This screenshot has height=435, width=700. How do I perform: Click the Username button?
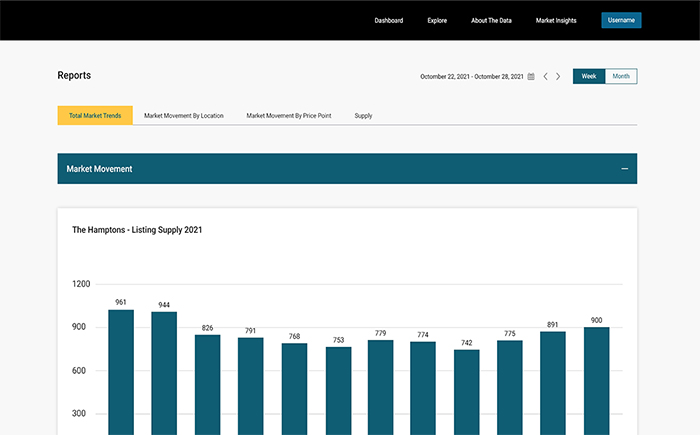point(621,20)
